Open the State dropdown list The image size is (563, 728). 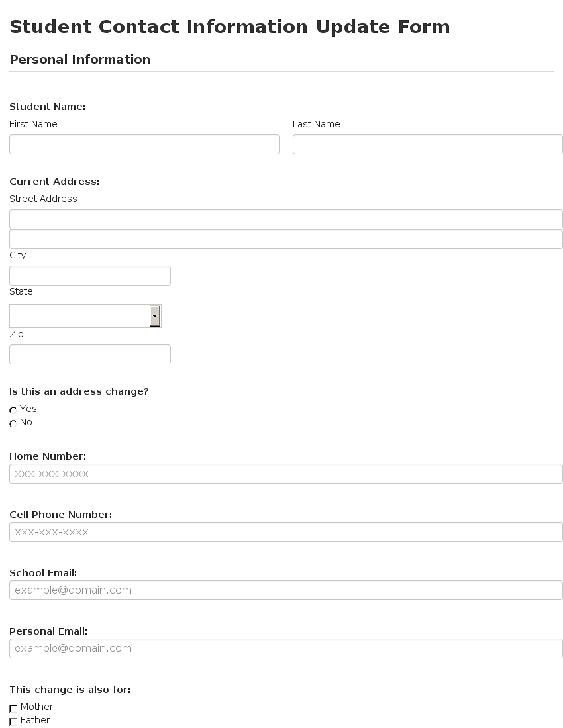click(x=85, y=316)
